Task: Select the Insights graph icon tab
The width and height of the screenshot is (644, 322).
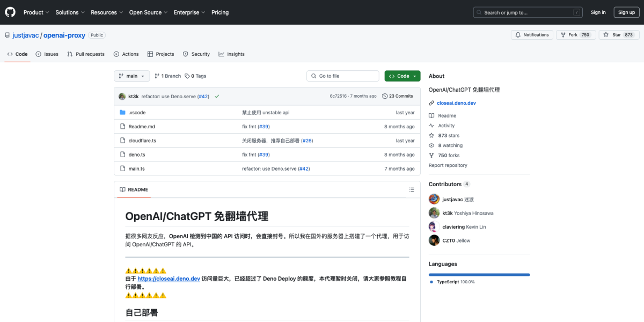Action: tap(221, 54)
